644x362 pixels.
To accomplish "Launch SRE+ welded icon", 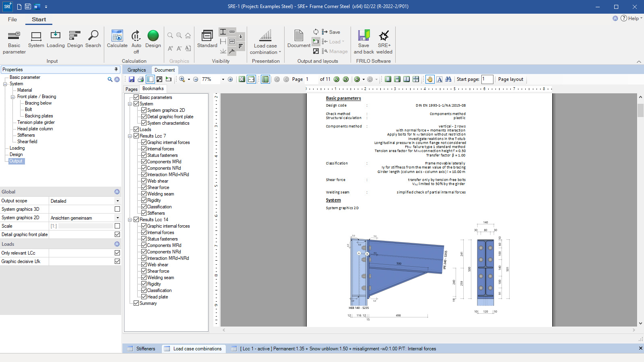I will pyautogui.click(x=384, y=42).
